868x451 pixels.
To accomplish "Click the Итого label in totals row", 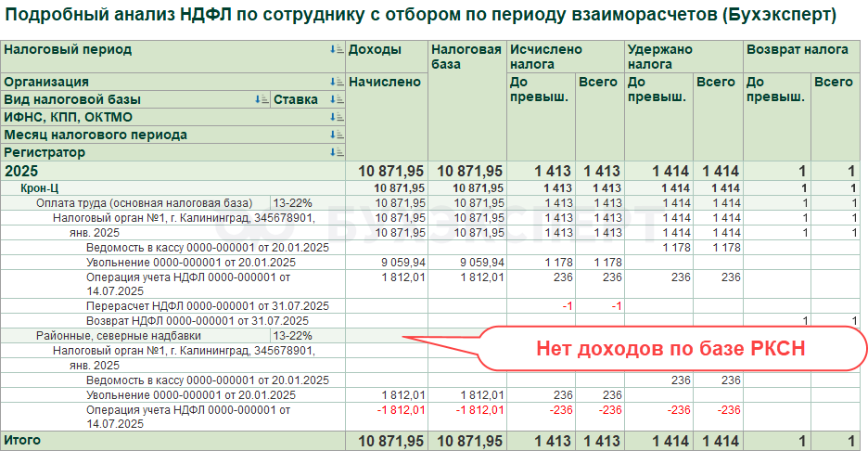I will click(x=22, y=441).
